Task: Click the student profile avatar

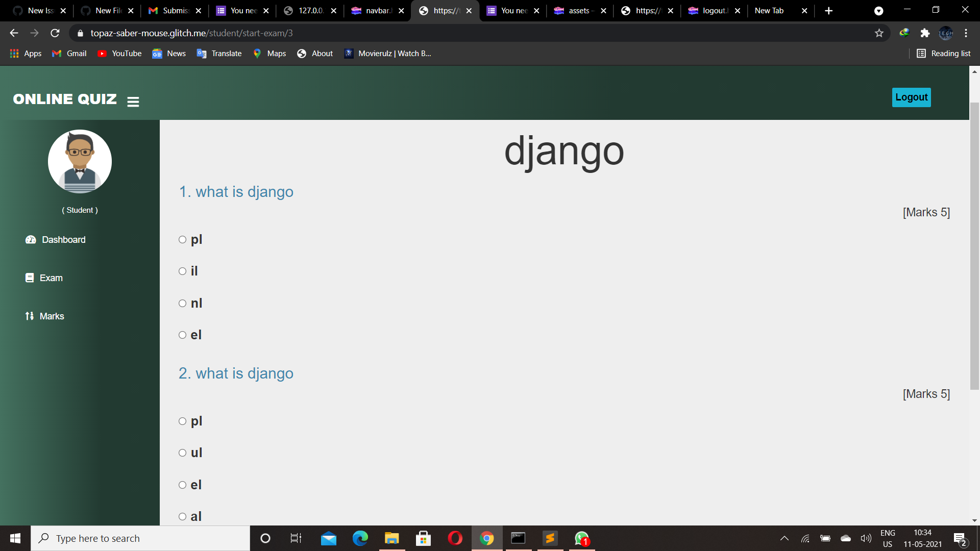Action: pyautogui.click(x=80, y=161)
